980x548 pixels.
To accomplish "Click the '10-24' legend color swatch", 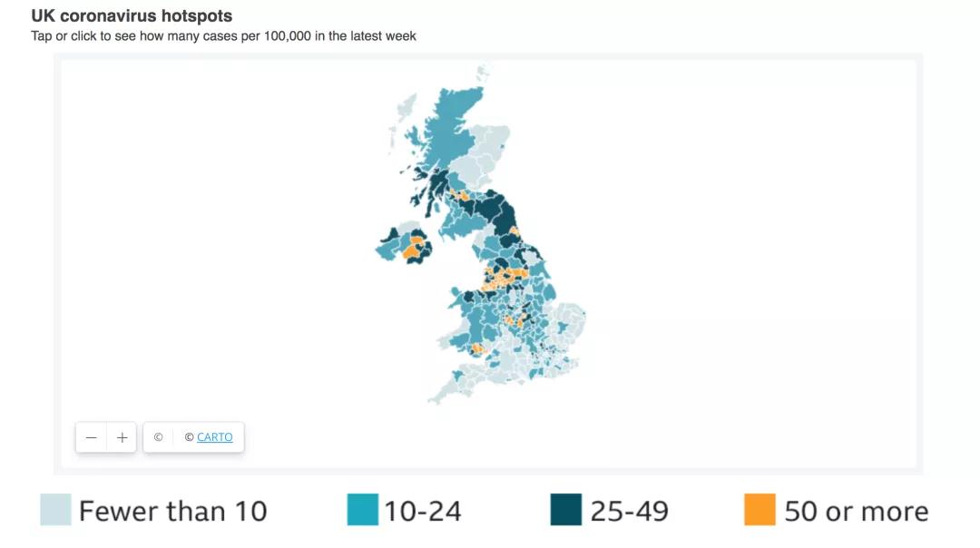I will 362,510.
